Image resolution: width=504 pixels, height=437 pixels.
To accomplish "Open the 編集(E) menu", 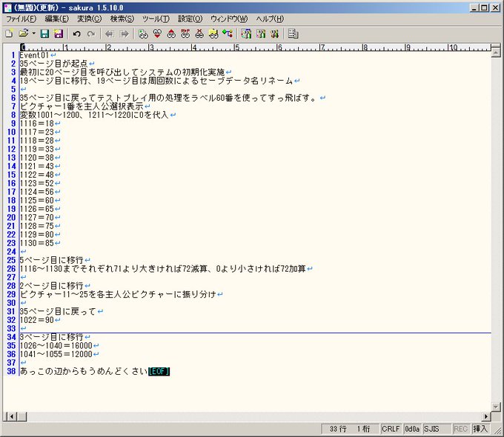I will pyautogui.click(x=56, y=19).
